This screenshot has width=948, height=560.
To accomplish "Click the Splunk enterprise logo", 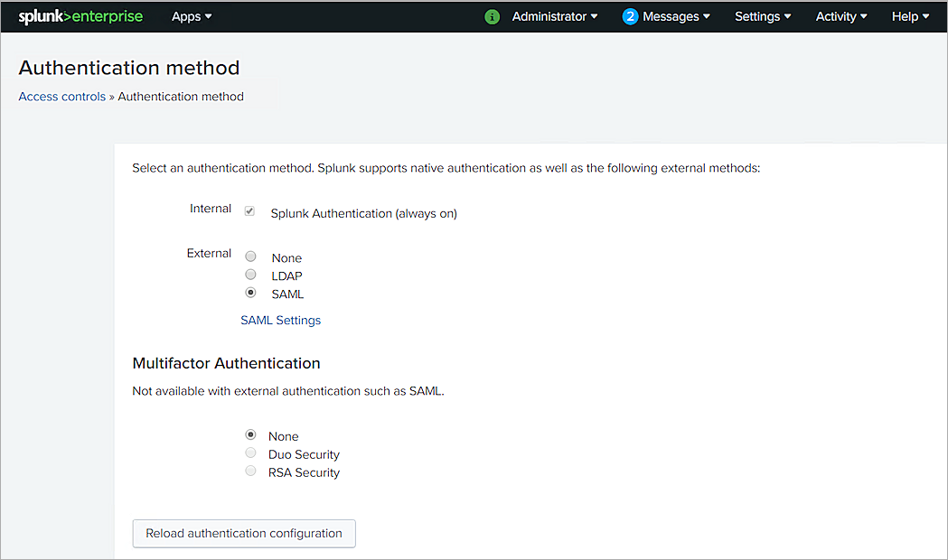I will pyautogui.click(x=80, y=16).
